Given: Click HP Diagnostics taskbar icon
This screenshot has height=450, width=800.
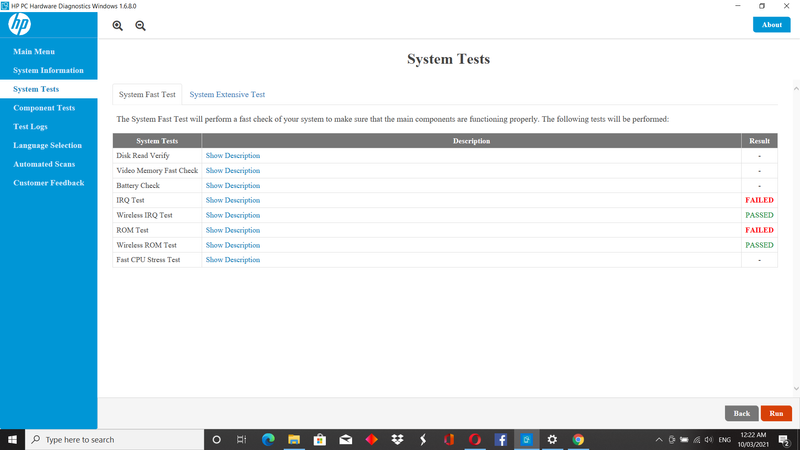Looking at the screenshot, I should (527, 439).
